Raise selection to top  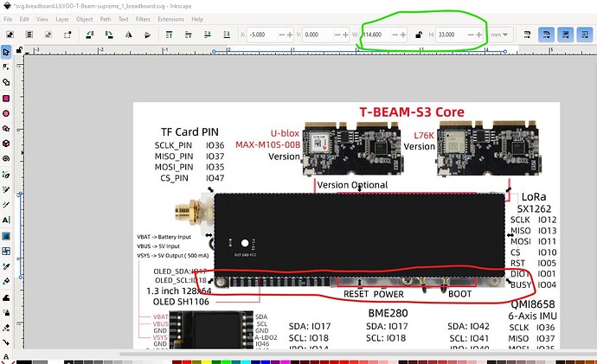point(169,35)
